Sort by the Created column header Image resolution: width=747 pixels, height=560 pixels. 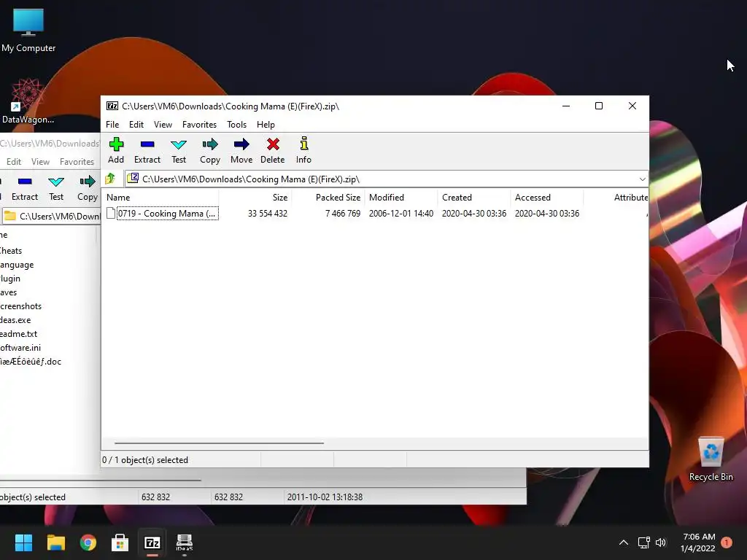(x=474, y=197)
